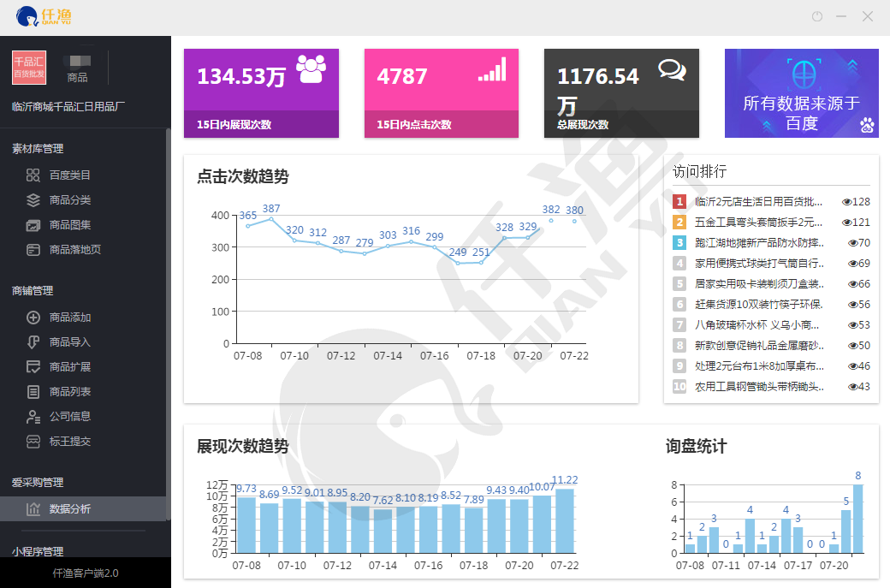Image resolution: width=890 pixels, height=588 pixels.
Task: Open 商品落地页 section
Action: (75, 249)
